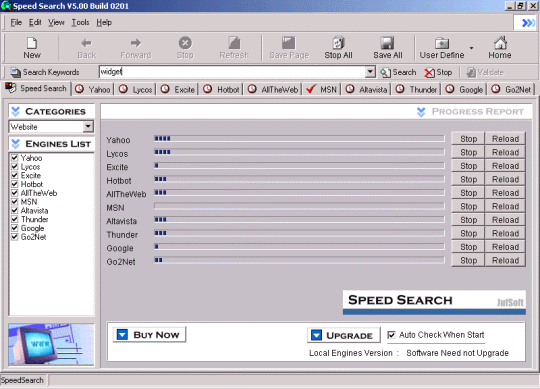
Task: Click the Buy Now button
Action: 149,335
